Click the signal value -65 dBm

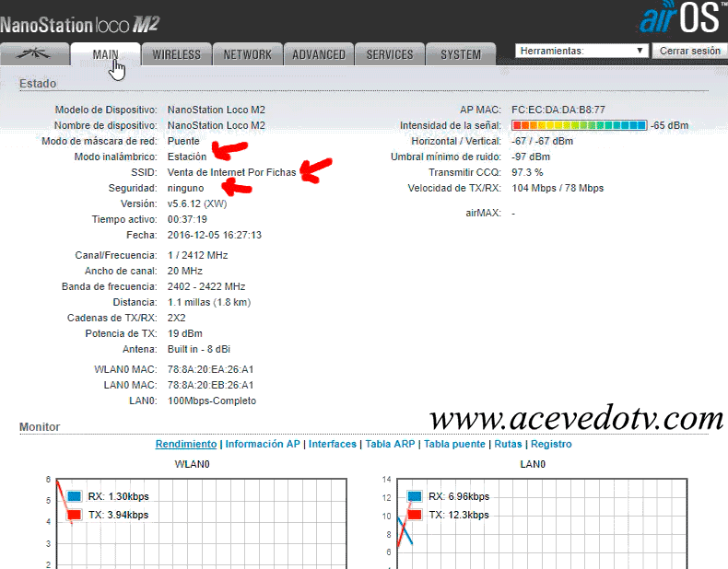click(x=669, y=125)
